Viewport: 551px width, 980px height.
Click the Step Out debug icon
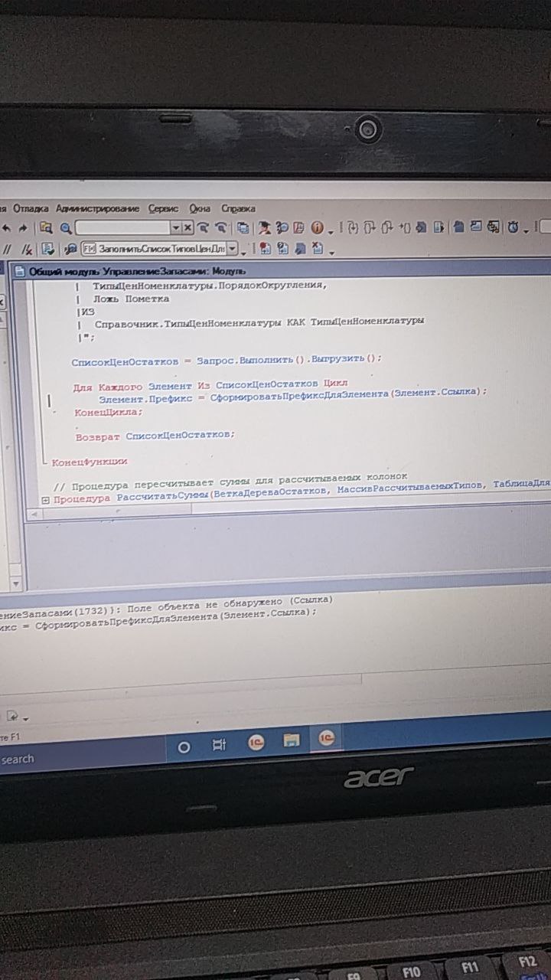pos(387,227)
